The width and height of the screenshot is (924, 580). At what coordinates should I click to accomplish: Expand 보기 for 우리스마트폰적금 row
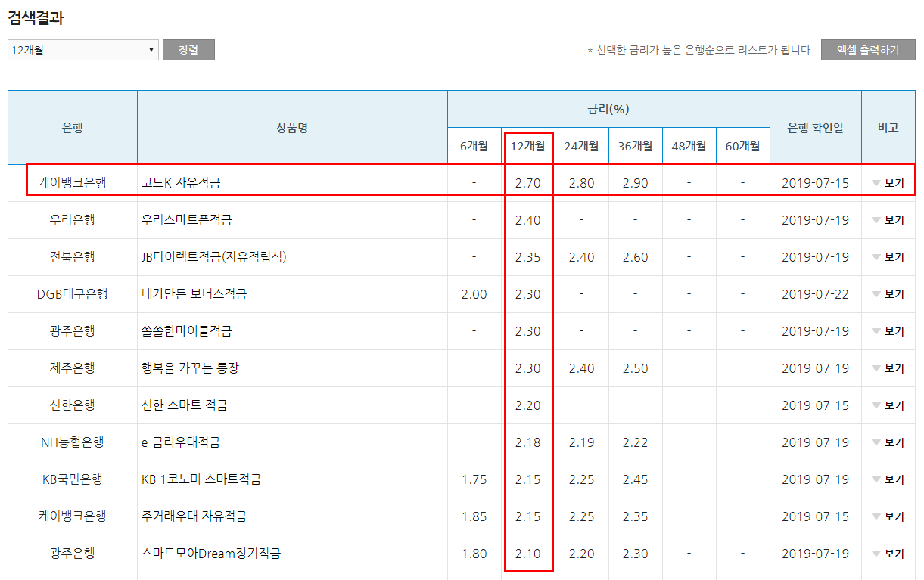pyautogui.click(x=888, y=220)
